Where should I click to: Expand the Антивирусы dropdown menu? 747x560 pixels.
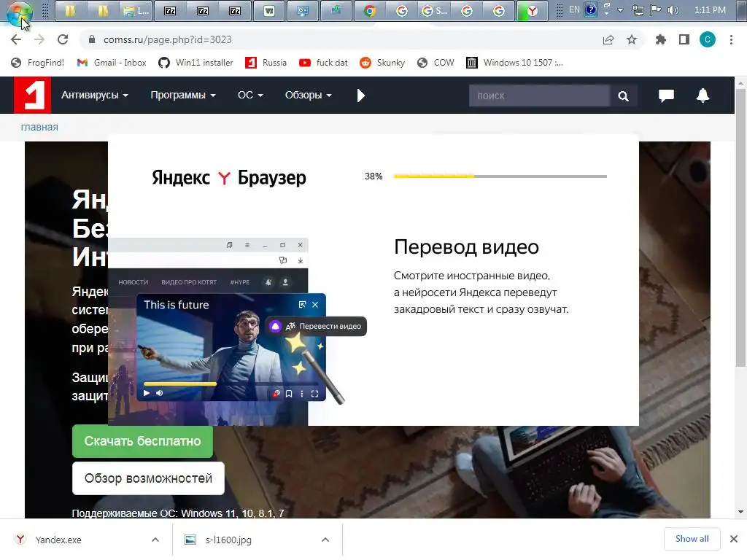click(94, 96)
